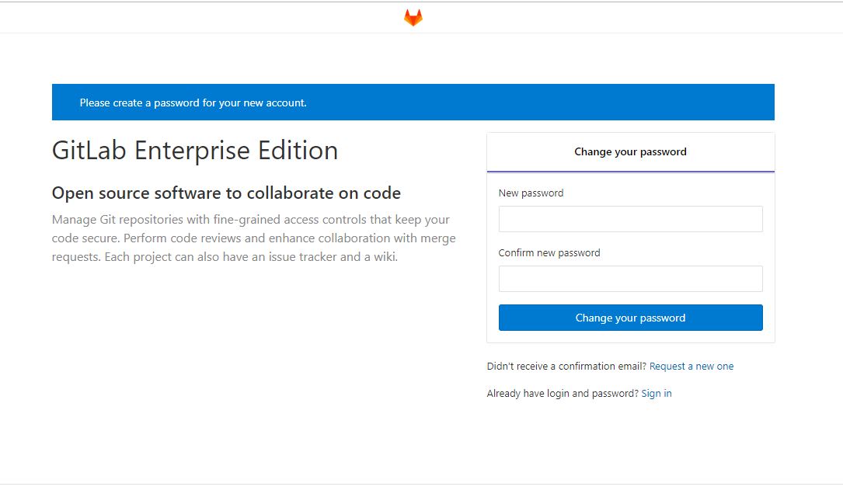Select the Confirm new password label
Viewport: 843px width, 504px height.
(549, 252)
